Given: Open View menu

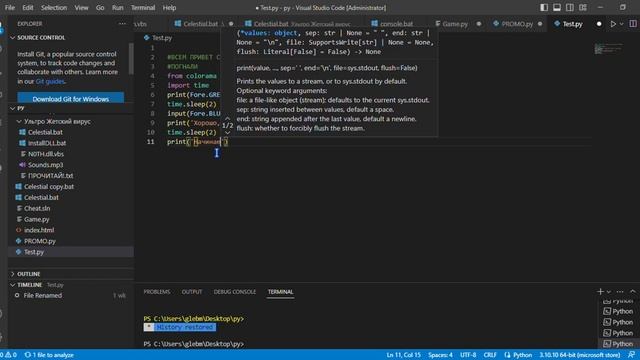Looking at the screenshot, I should (x=81, y=8).
